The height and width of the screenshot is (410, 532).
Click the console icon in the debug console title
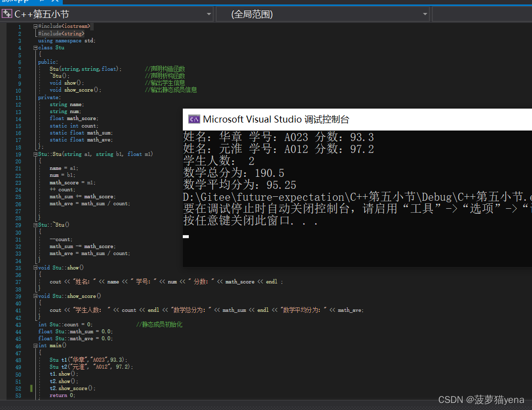click(194, 119)
